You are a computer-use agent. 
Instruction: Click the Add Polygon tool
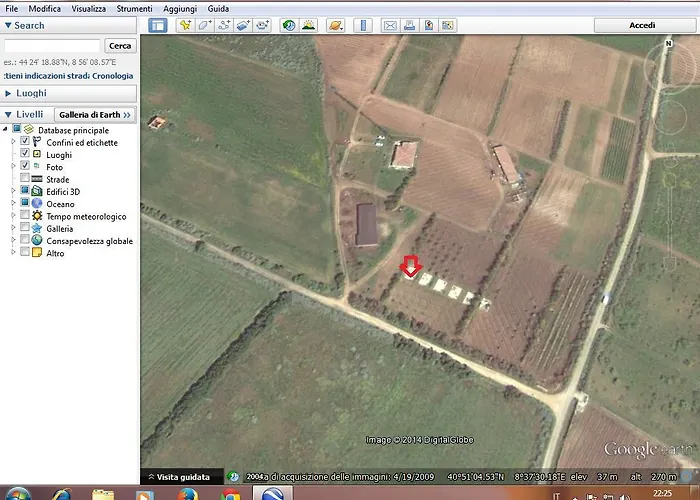click(205, 25)
